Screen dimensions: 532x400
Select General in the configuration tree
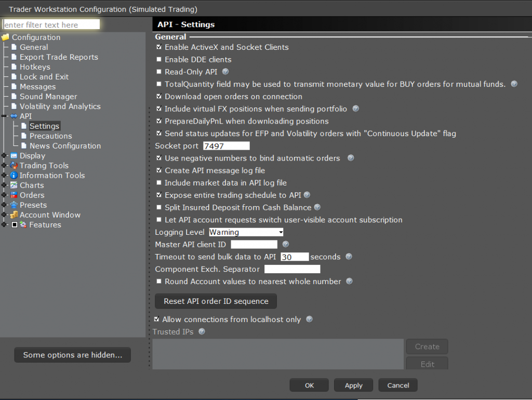tap(34, 47)
